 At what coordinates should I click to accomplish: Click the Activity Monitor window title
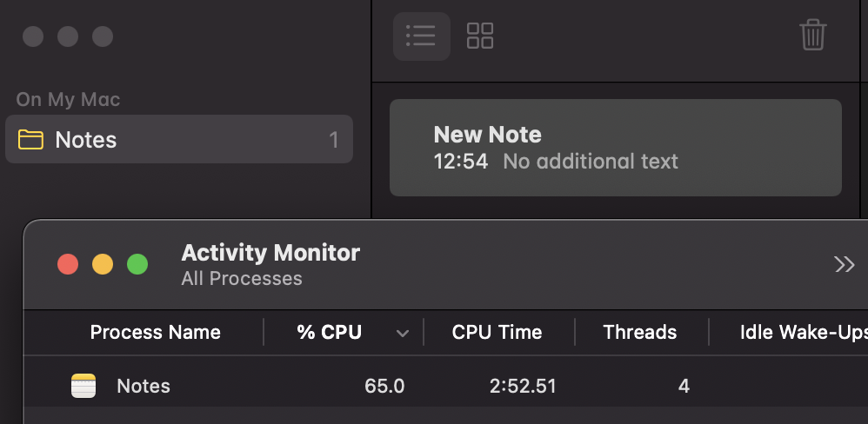[270, 254]
